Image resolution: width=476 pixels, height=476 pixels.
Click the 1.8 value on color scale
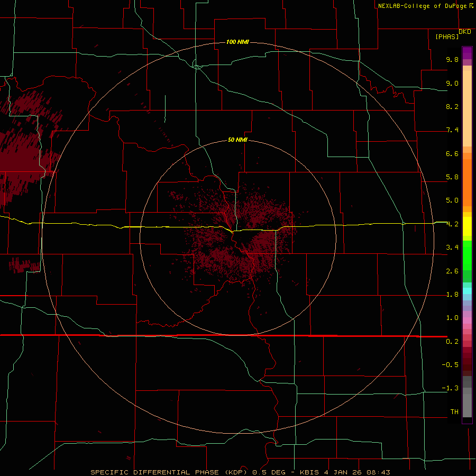coord(452,295)
